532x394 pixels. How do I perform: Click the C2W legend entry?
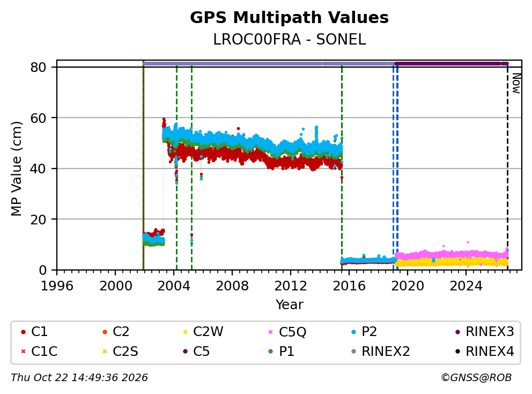click(203, 332)
